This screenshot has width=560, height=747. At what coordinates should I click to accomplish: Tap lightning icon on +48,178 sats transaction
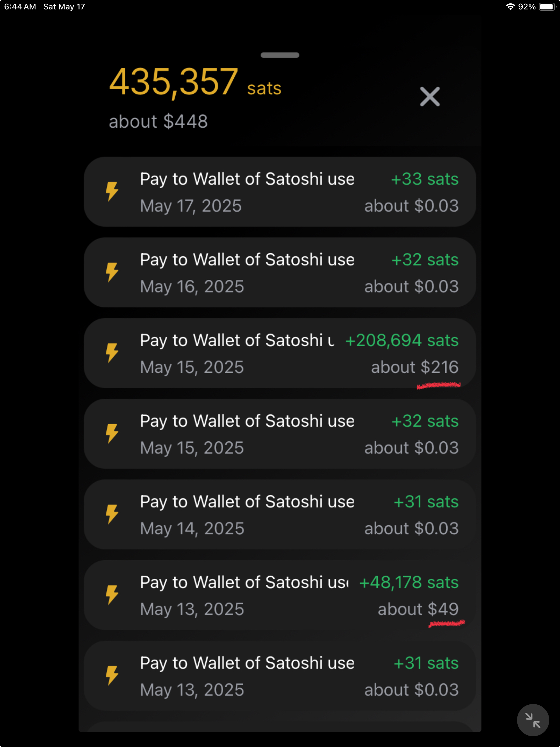pyautogui.click(x=112, y=595)
